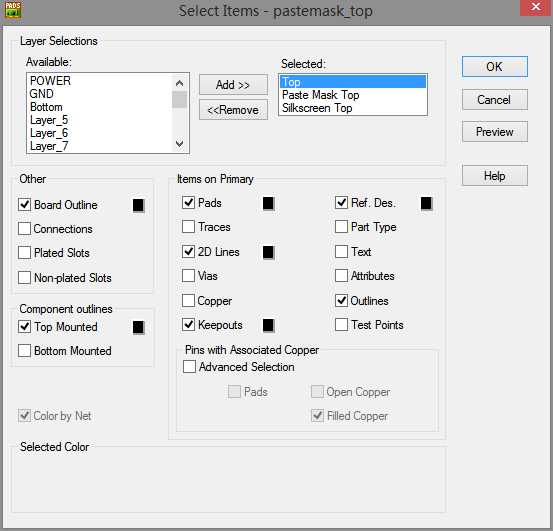Enable the Attributes checkbox
The width and height of the screenshot is (553, 531).
pos(341,275)
